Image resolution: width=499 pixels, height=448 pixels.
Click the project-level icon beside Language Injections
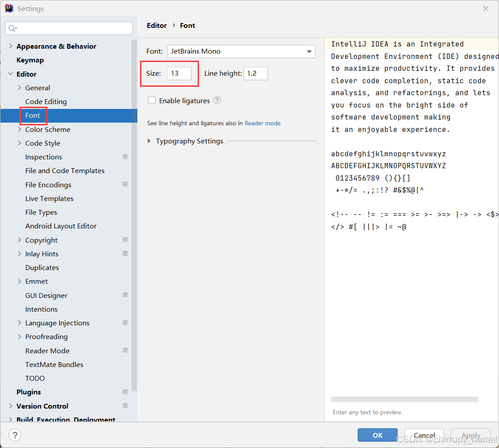(x=125, y=323)
